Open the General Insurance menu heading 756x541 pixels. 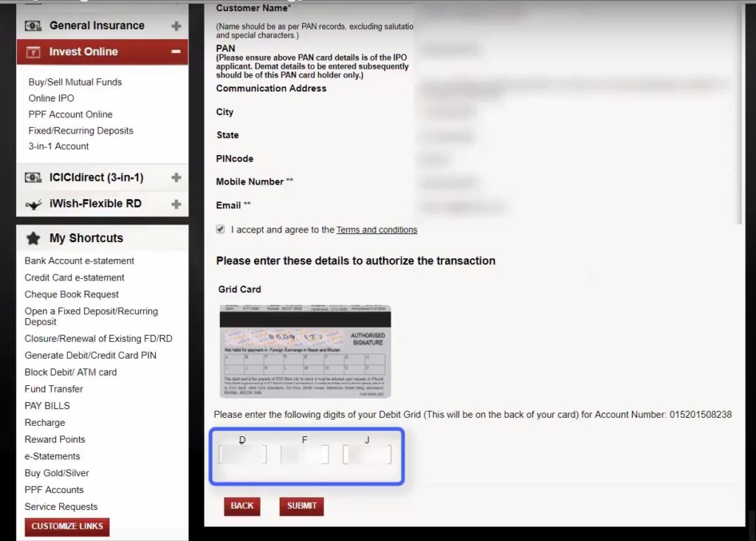tap(97, 26)
